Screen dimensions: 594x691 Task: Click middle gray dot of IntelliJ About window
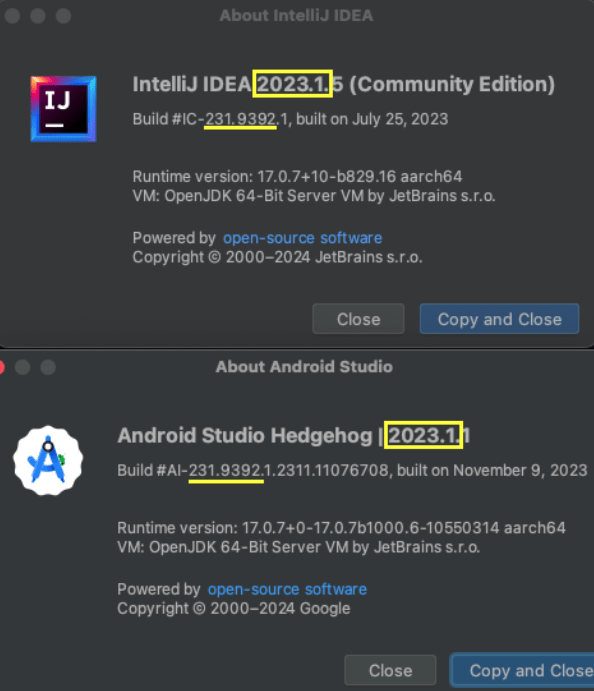point(38,16)
